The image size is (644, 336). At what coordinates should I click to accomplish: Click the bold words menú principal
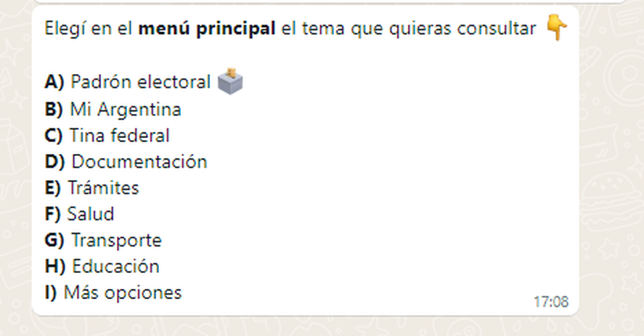207,29
